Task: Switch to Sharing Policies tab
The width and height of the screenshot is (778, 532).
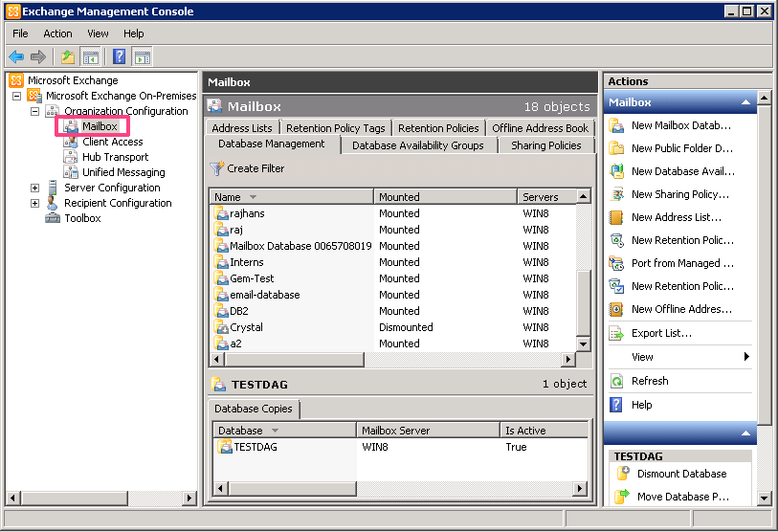Action: tap(545, 145)
